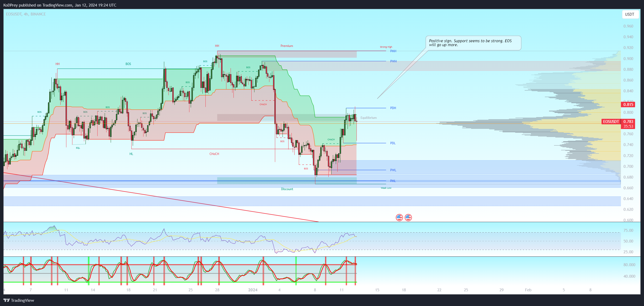Click the red 0.815 price label
This screenshot has width=644, height=306.
(x=628, y=105)
